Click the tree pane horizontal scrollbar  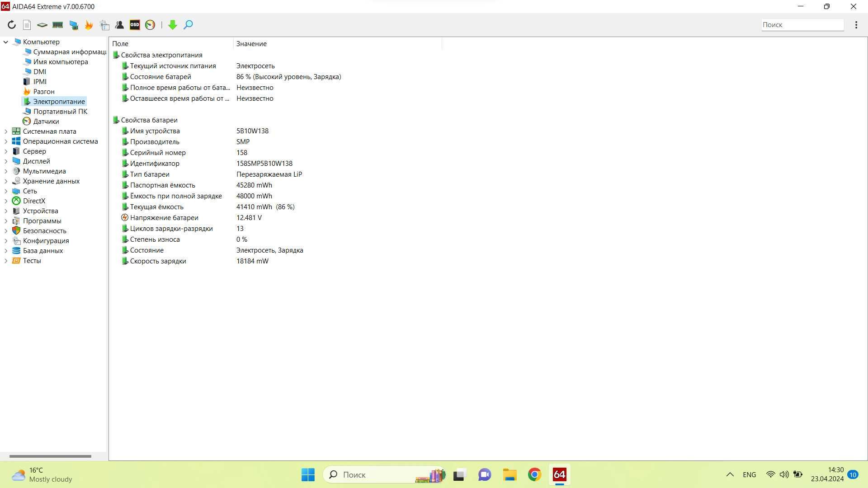(50, 456)
